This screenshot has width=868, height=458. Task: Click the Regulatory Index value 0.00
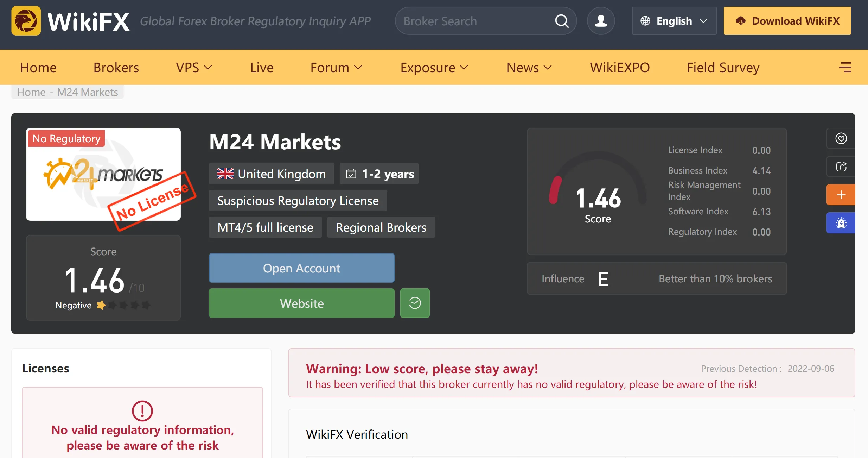click(x=761, y=232)
